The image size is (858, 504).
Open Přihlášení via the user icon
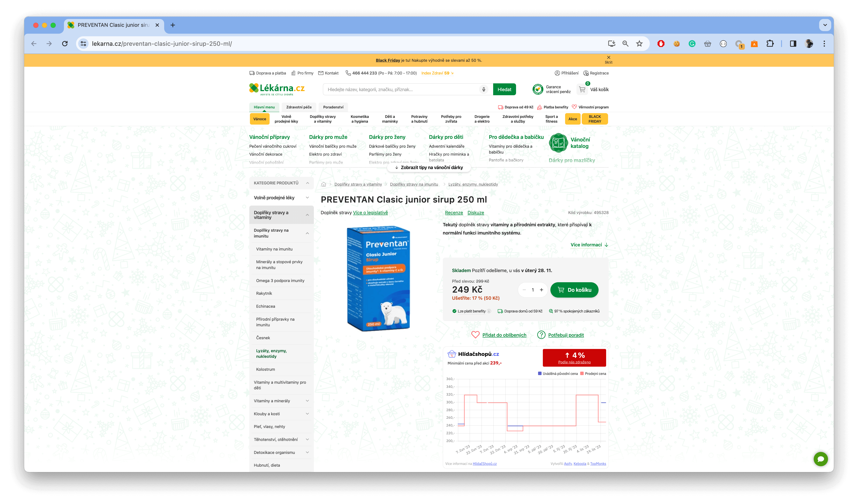(557, 73)
